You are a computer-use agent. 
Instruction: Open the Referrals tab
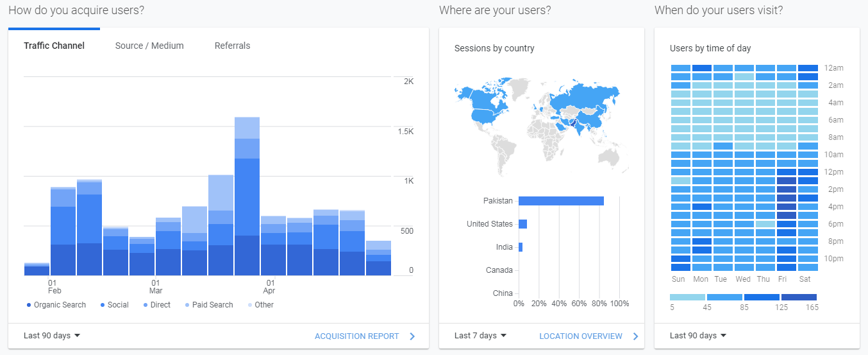click(x=232, y=46)
